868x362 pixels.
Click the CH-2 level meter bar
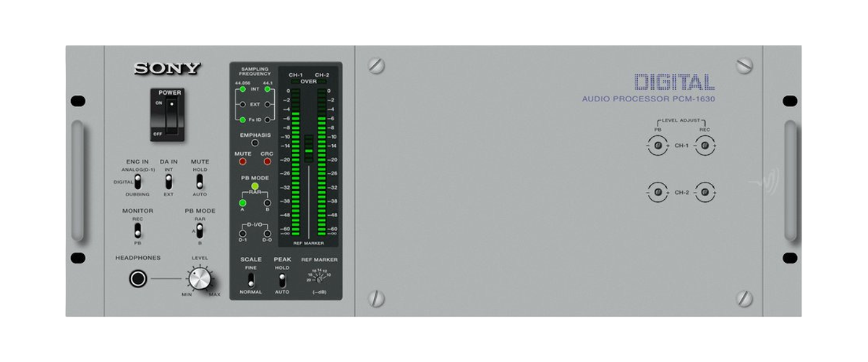click(322, 163)
